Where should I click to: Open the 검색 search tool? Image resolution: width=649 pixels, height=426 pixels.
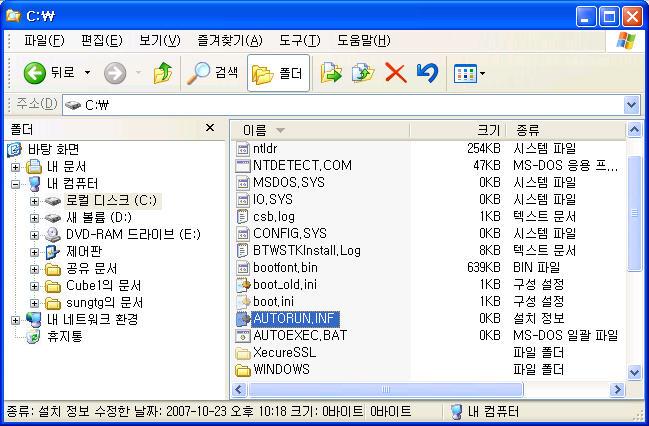(213, 73)
